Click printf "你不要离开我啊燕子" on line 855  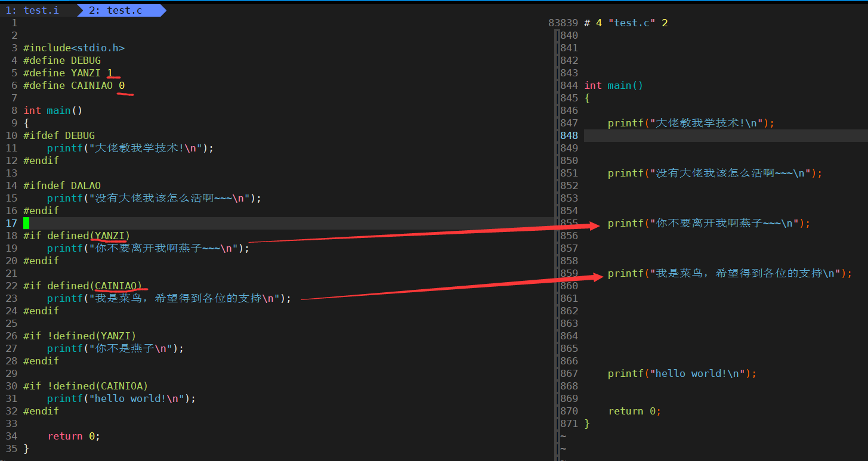709,223
